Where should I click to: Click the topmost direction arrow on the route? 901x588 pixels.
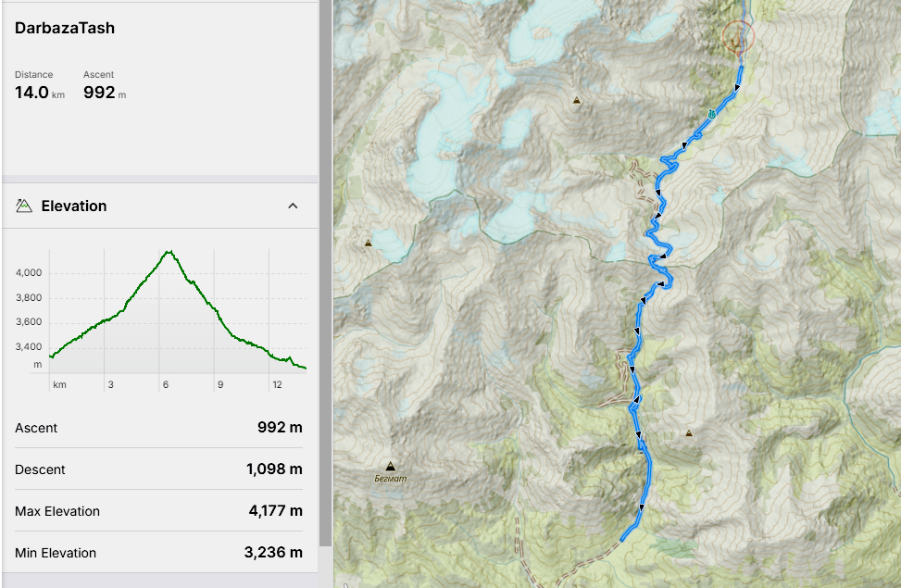(x=738, y=88)
